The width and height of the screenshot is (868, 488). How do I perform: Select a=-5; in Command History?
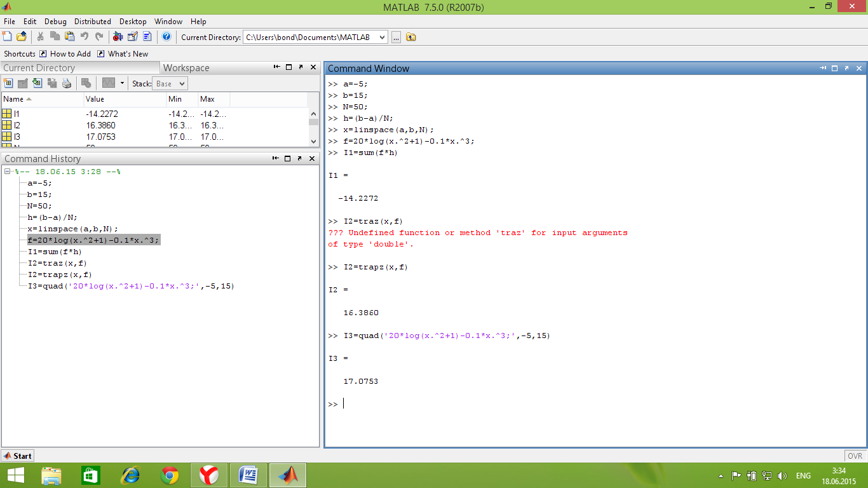click(40, 183)
